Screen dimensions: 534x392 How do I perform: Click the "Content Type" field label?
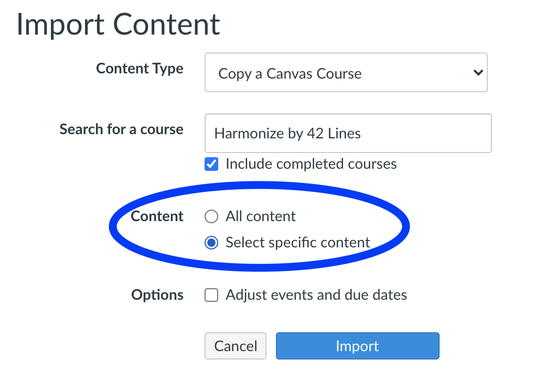coord(140,69)
